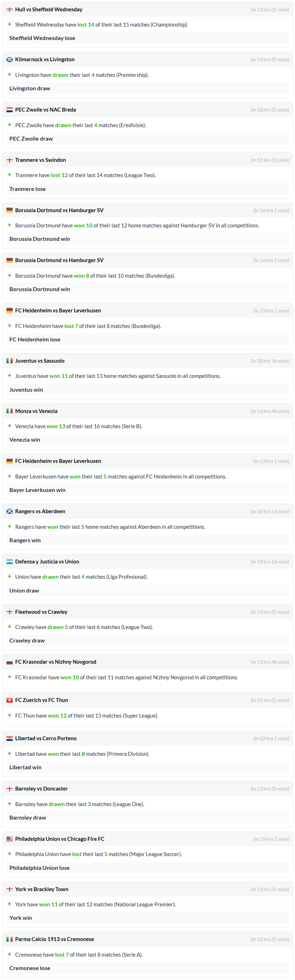The image size is (295, 980).
Task: Select the Bayer Leverkusen win prediction
Action: click(148, 490)
